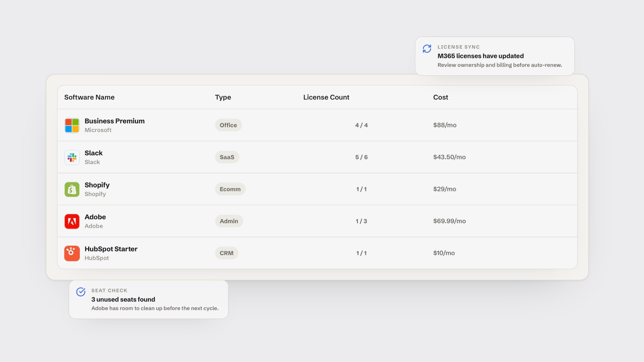Select the Ecomm type tag

coord(230,189)
